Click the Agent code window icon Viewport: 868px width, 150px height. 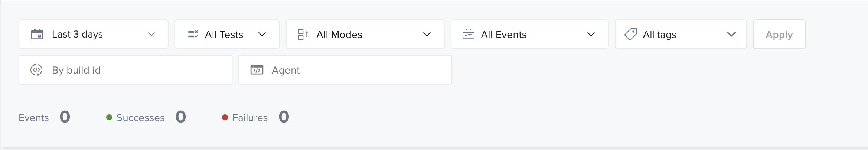point(257,70)
